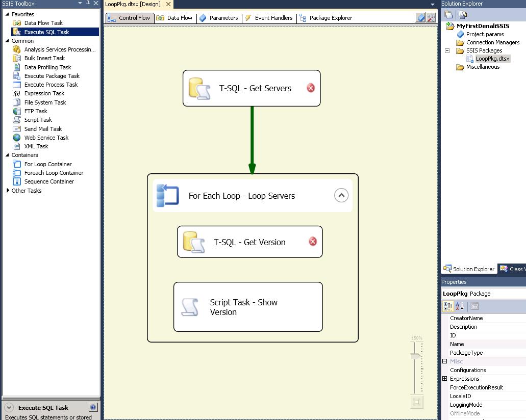The image size is (526, 420).
Task: Select the T-SQL - Get Version task
Action: (249, 242)
